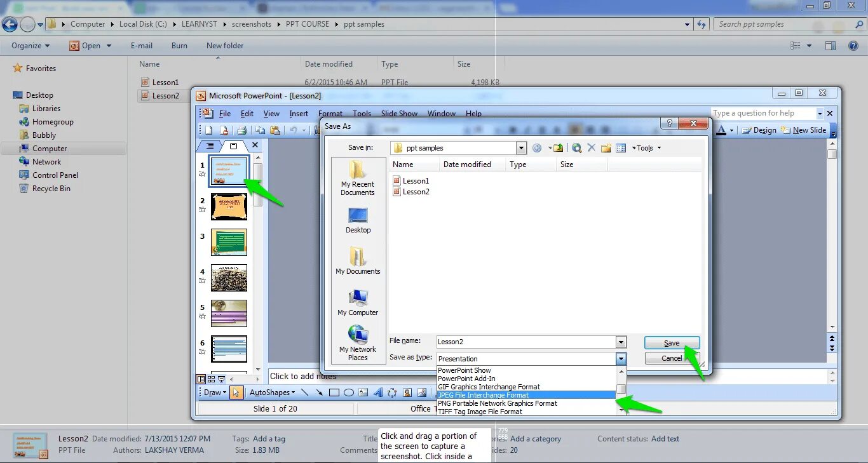Insert Picture from drawing toolbar
868x463 pixels.
click(x=422, y=393)
